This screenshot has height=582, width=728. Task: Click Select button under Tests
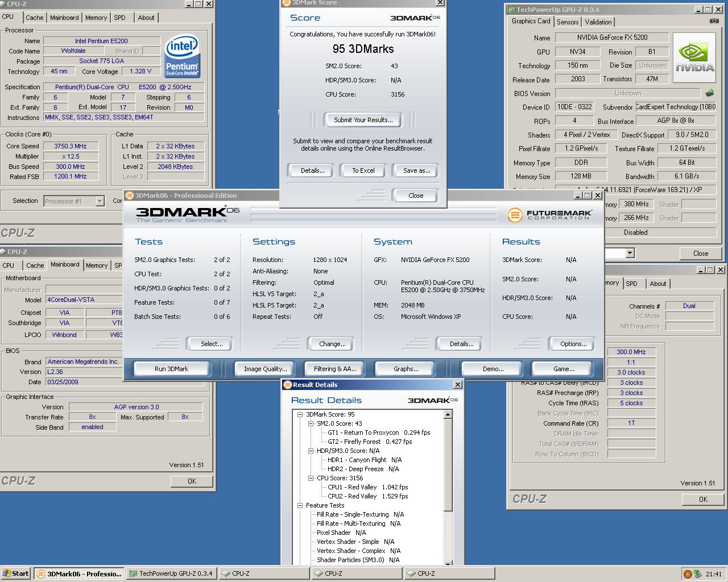click(211, 344)
